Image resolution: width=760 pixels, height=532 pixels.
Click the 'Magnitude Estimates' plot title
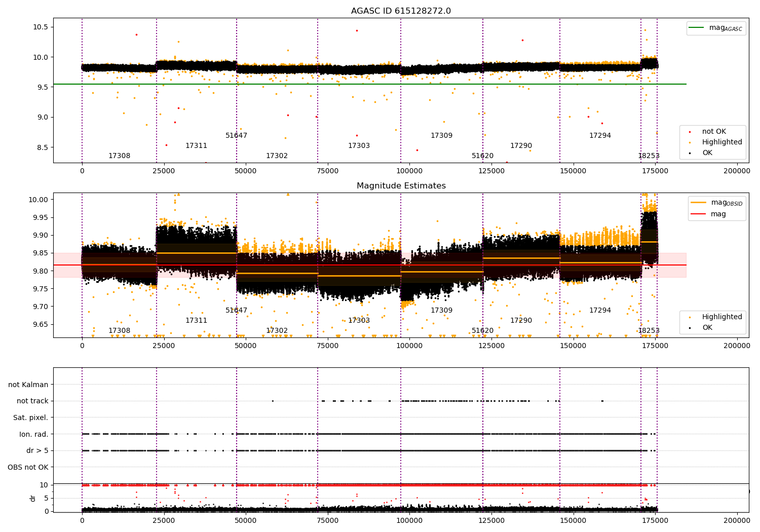pyautogui.click(x=401, y=186)
